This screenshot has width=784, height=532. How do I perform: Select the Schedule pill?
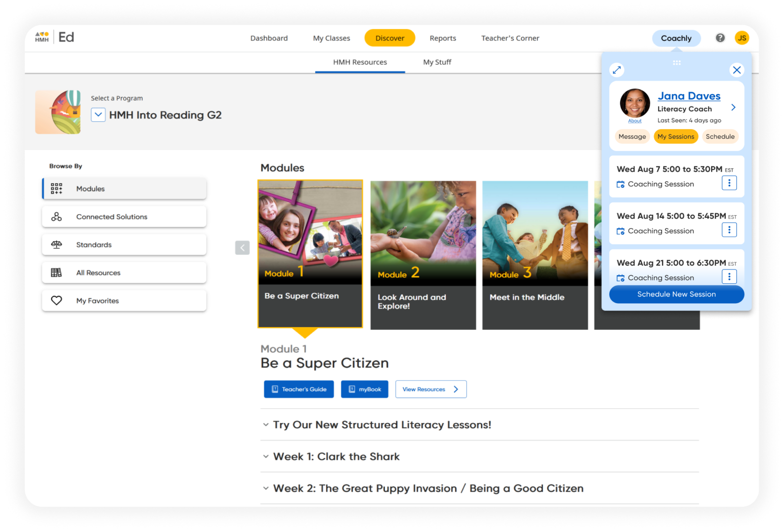pyautogui.click(x=720, y=137)
